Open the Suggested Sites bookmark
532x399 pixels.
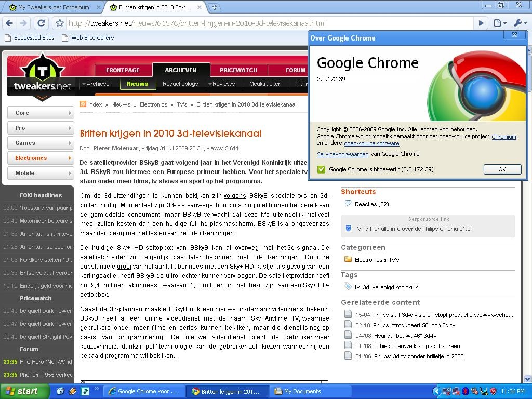point(30,38)
